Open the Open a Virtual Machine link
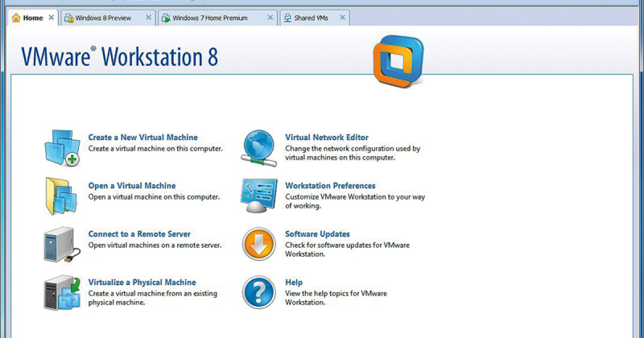The height and width of the screenshot is (338, 644). pyautogui.click(x=132, y=186)
